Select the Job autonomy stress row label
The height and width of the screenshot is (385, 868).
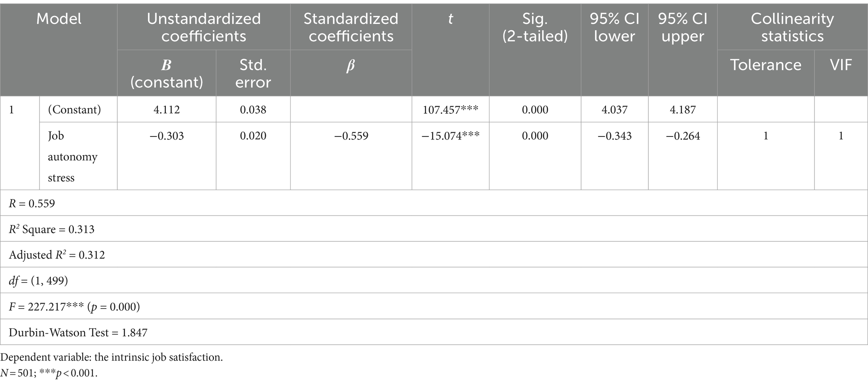click(72, 157)
